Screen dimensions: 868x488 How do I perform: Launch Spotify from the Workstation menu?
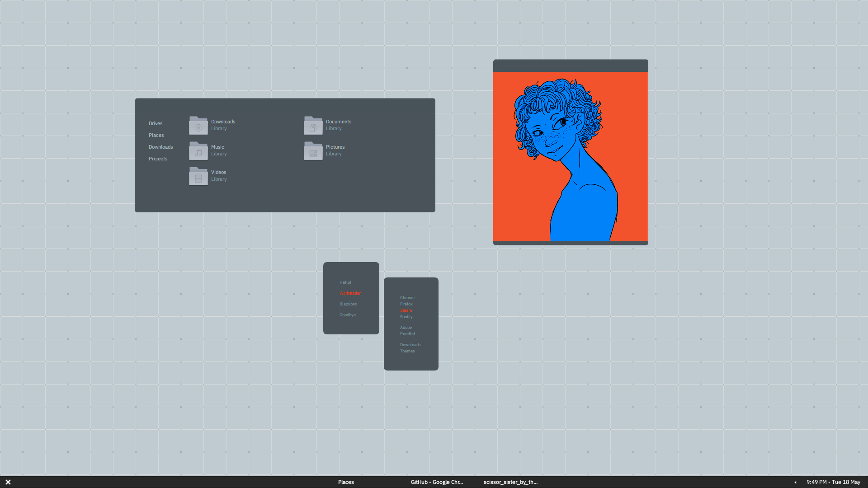pyautogui.click(x=406, y=317)
